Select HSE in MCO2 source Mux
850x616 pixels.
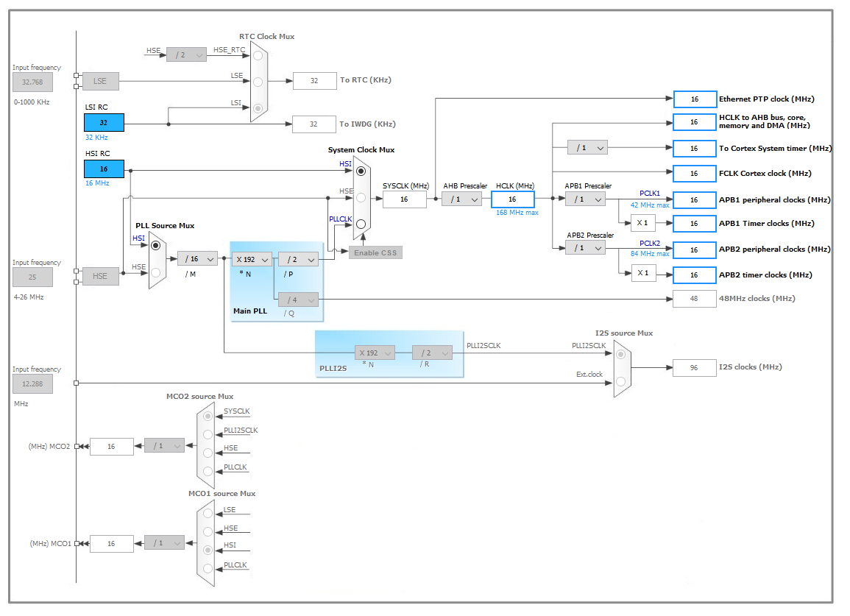tap(208, 453)
